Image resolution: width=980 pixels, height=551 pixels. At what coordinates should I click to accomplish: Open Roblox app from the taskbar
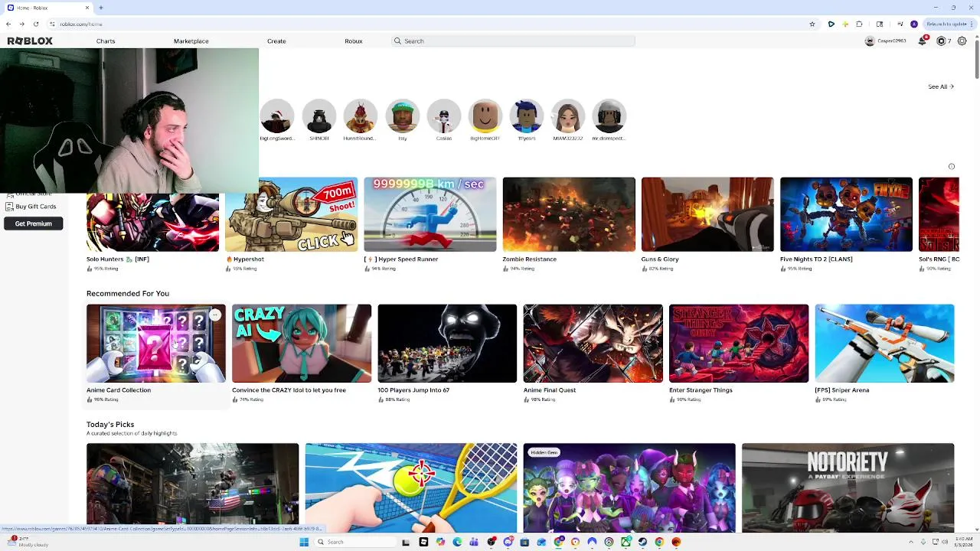tap(423, 542)
